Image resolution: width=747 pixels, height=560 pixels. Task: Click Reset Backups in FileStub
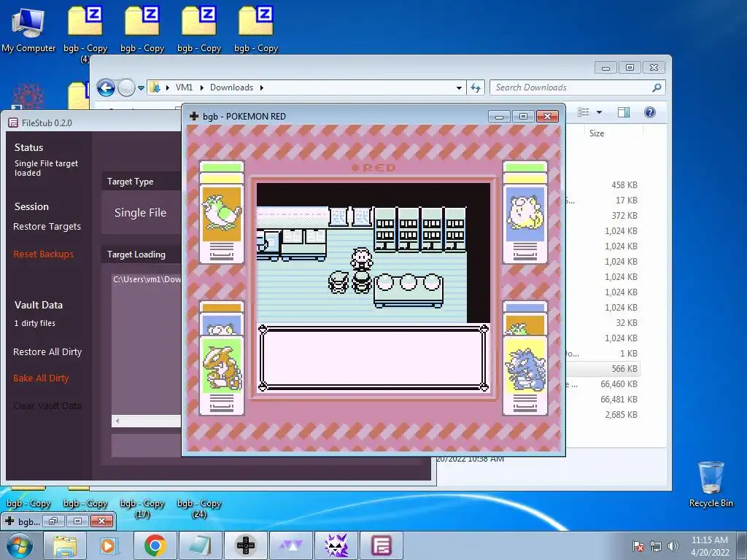click(x=43, y=254)
